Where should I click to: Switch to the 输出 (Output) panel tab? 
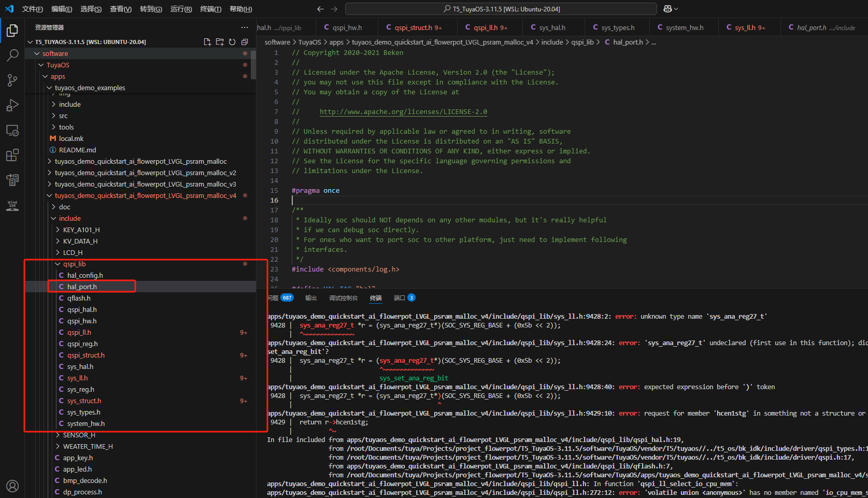click(x=311, y=297)
